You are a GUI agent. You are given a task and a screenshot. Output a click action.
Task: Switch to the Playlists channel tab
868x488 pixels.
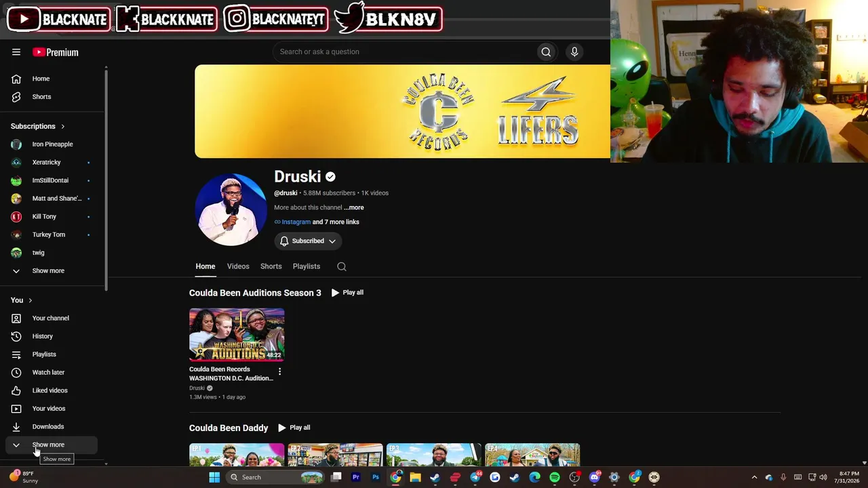click(x=307, y=266)
